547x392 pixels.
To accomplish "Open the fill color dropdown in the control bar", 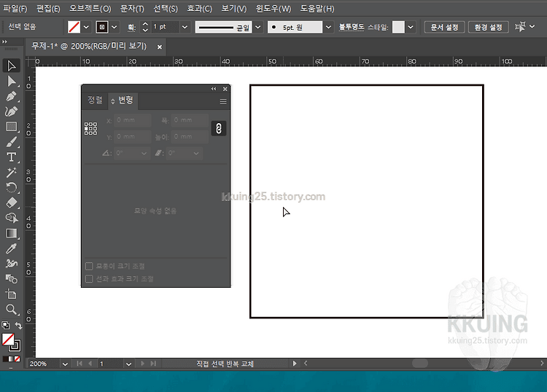I will [x=86, y=27].
